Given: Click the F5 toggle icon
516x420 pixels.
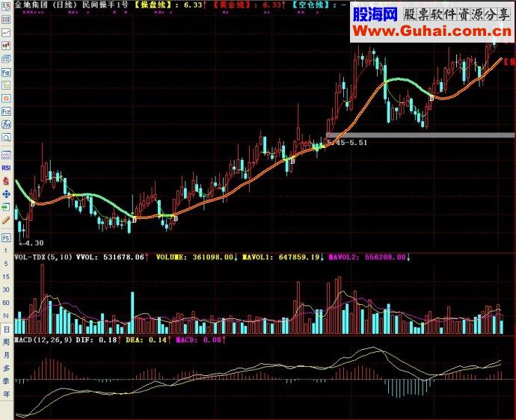Looking at the screenshot, I should [x=6, y=238].
